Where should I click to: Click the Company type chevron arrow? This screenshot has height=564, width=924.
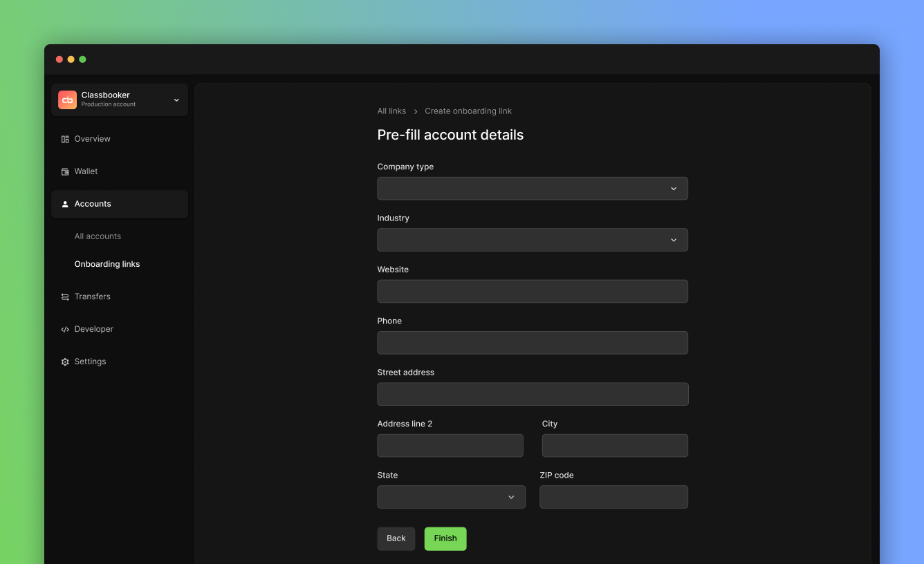[674, 189]
